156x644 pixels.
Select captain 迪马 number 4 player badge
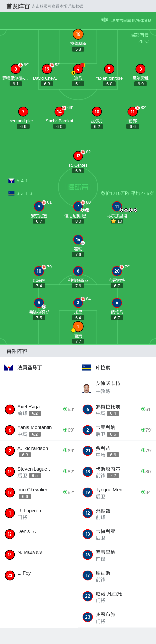(78, 69)
